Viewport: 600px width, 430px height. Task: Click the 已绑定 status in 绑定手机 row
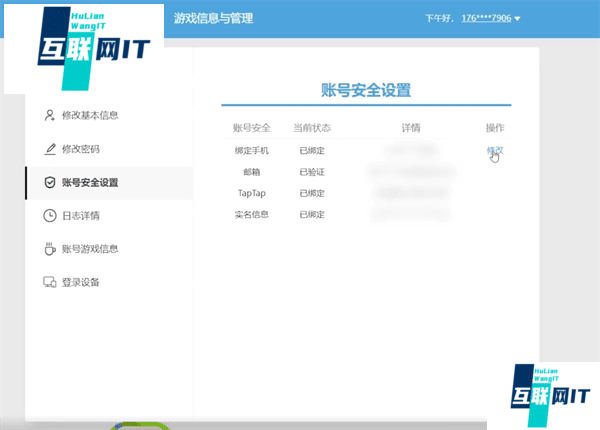(311, 151)
